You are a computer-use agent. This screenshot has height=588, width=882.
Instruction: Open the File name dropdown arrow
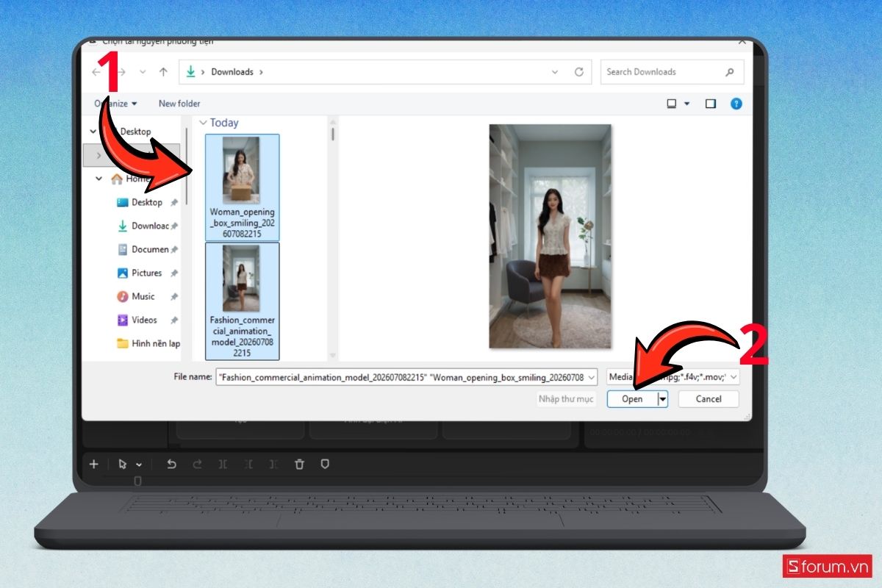pyautogui.click(x=592, y=377)
